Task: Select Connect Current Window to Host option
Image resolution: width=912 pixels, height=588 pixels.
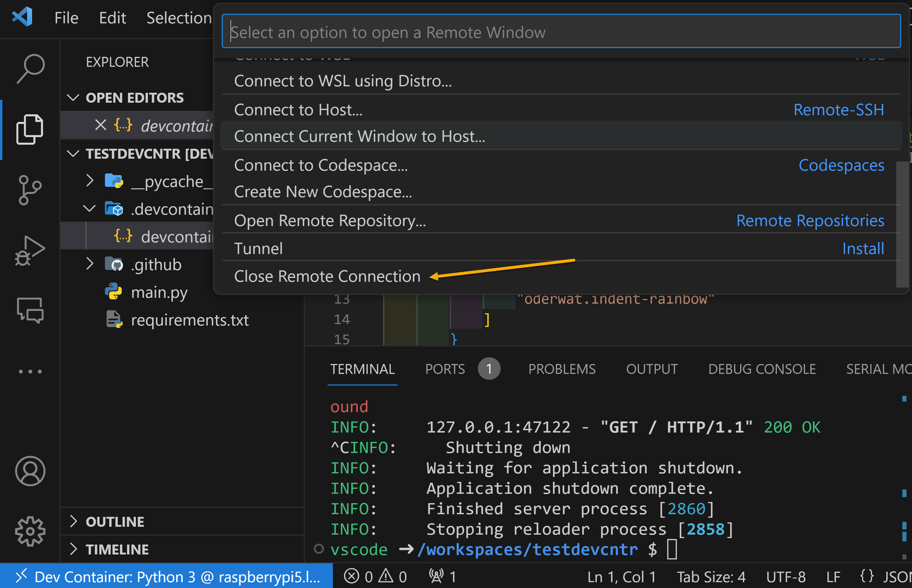Action: pos(561,136)
